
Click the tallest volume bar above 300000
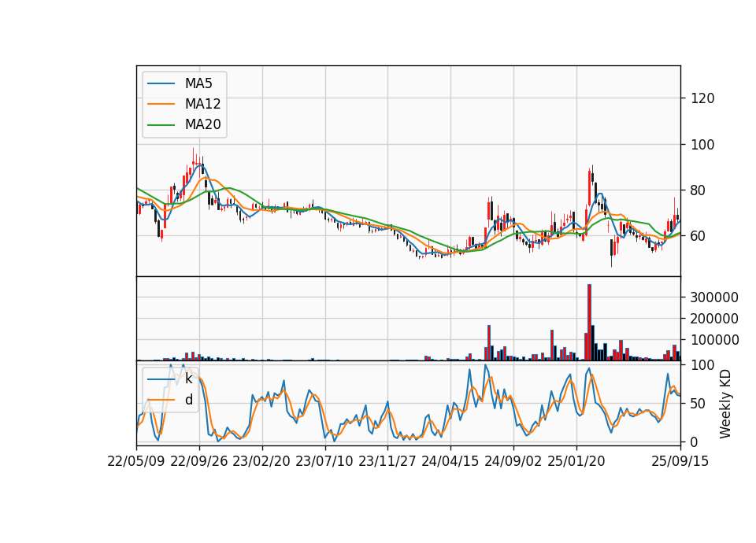click(589, 323)
